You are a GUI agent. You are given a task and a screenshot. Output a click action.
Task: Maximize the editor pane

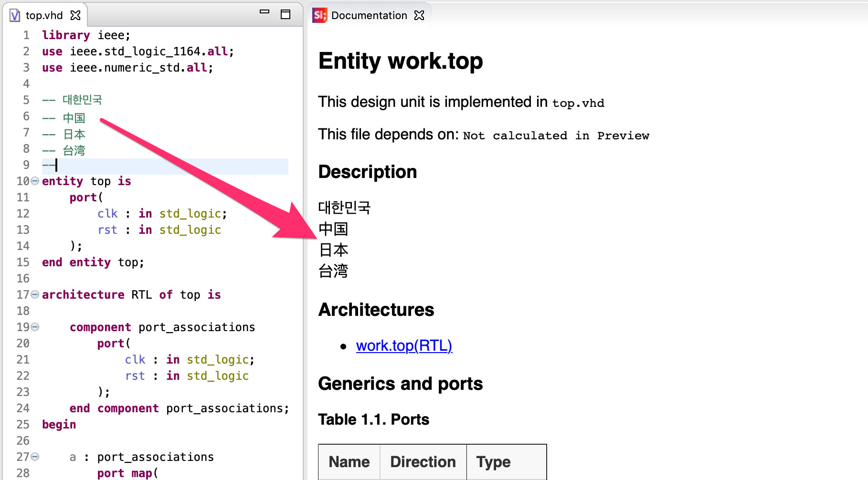pyautogui.click(x=286, y=14)
